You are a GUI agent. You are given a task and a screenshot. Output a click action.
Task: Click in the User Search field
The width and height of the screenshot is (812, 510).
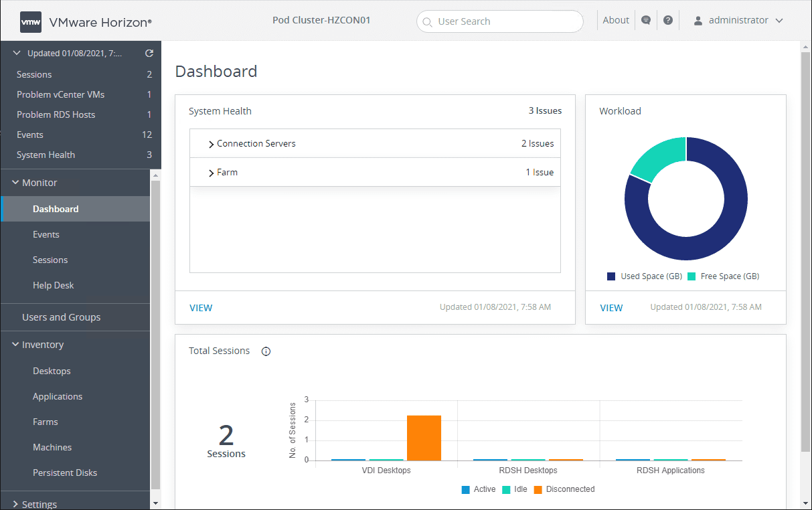[x=500, y=21]
